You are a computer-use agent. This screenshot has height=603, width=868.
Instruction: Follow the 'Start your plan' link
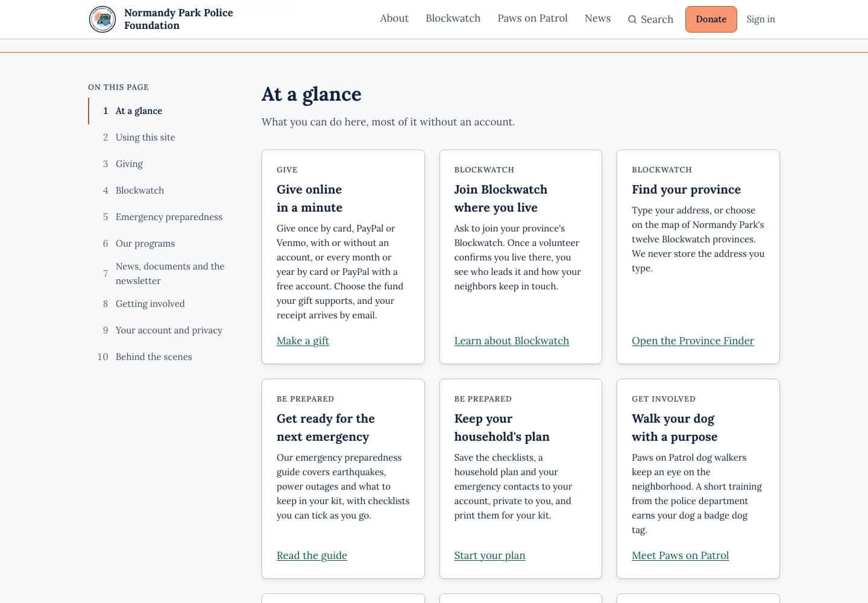click(489, 555)
